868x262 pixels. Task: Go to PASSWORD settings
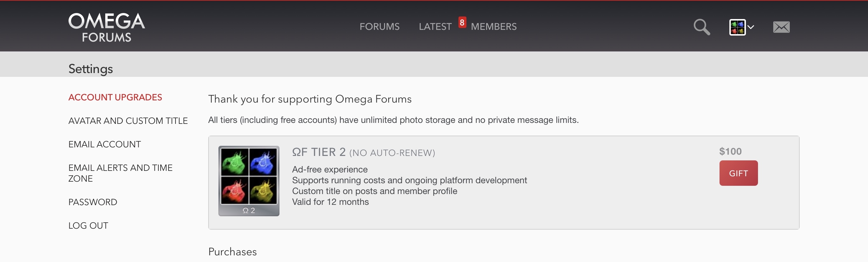(93, 202)
